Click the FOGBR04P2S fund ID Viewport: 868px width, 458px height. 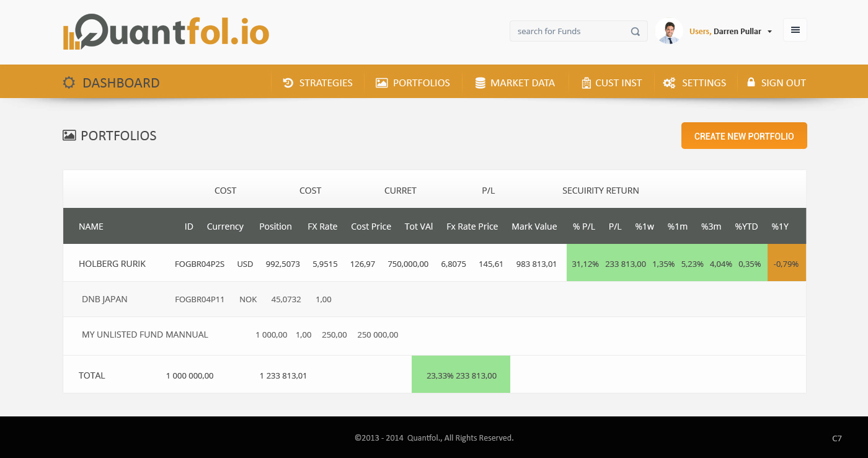pyautogui.click(x=200, y=264)
